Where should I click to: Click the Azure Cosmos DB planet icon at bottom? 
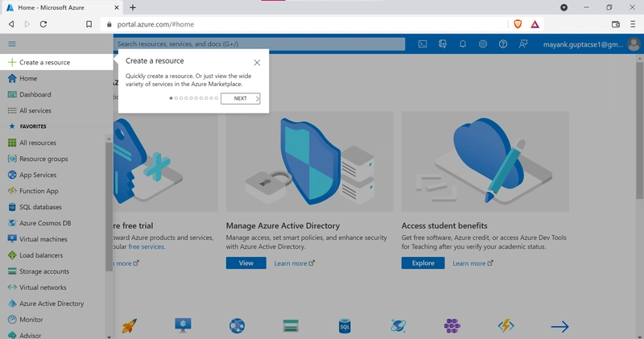tap(398, 326)
